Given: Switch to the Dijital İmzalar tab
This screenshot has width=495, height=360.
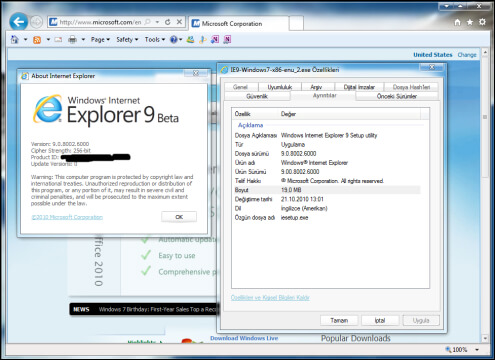Looking at the screenshot, I should (x=359, y=87).
